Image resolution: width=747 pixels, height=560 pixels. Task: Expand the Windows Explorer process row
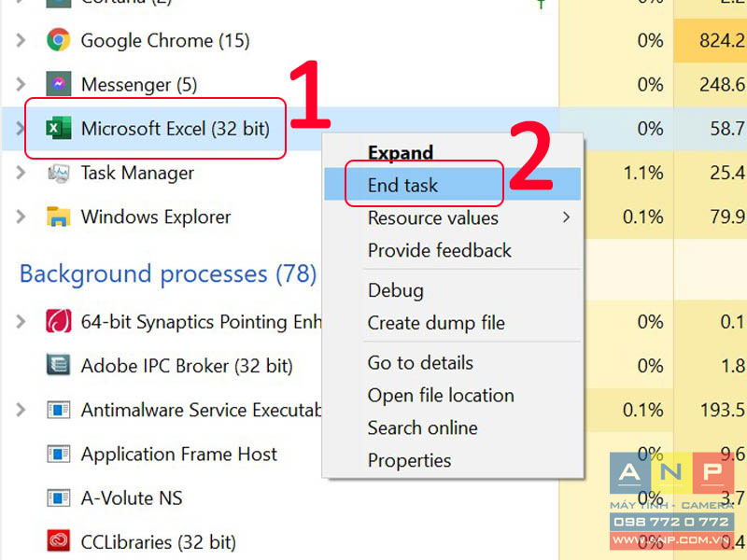point(21,217)
